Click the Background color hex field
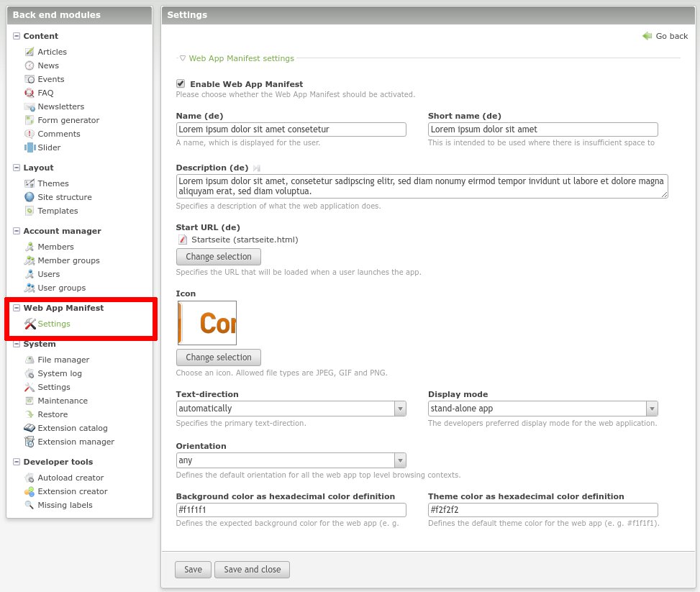Image resolution: width=700 pixels, height=592 pixels. click(291, 510)
